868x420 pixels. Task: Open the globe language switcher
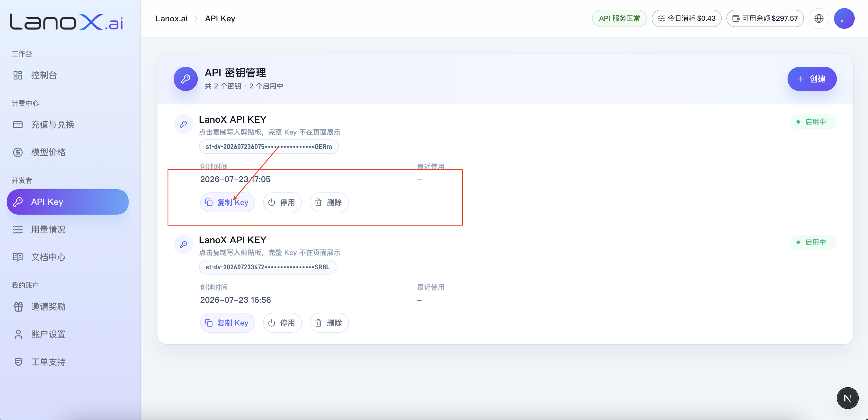click(819, 18)
